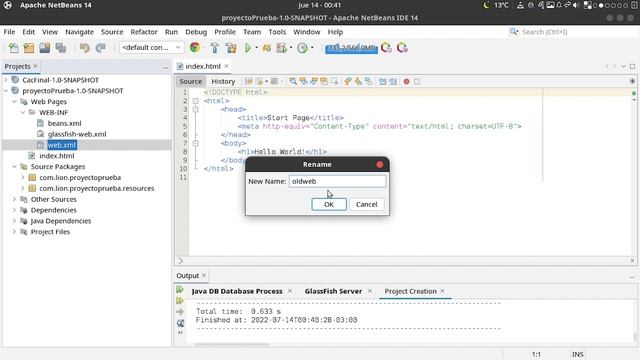Click the Clean and Build icon
This screenshot has width=640, height=360.
point(231,48)
